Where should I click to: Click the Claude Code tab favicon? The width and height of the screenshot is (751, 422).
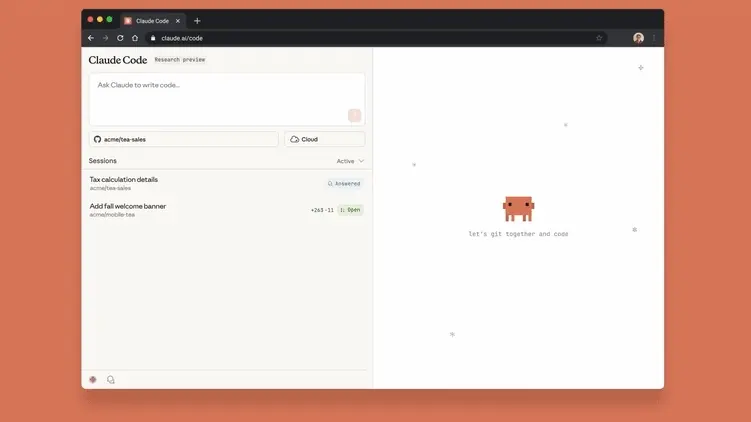coord(128,21)
